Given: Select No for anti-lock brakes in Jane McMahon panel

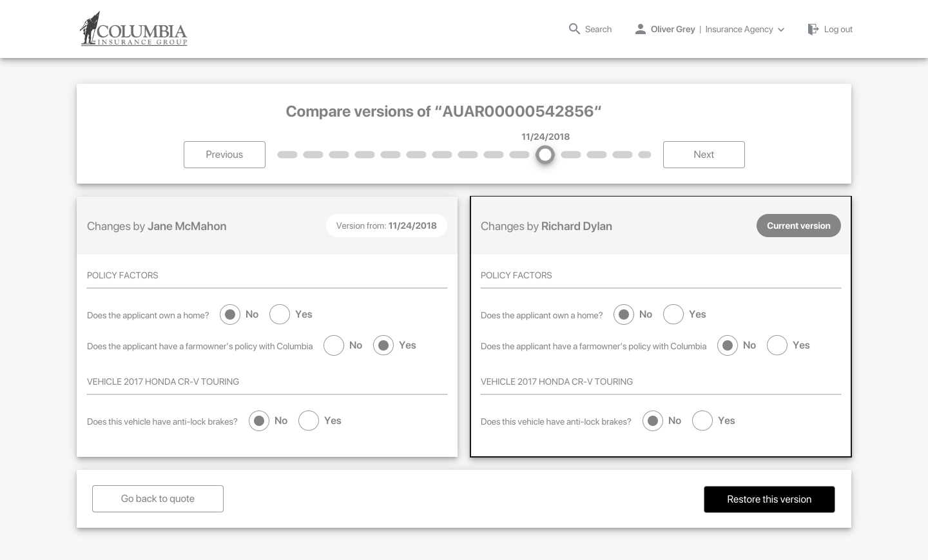Looking at the screenshot, I should (x=259, y=421).
